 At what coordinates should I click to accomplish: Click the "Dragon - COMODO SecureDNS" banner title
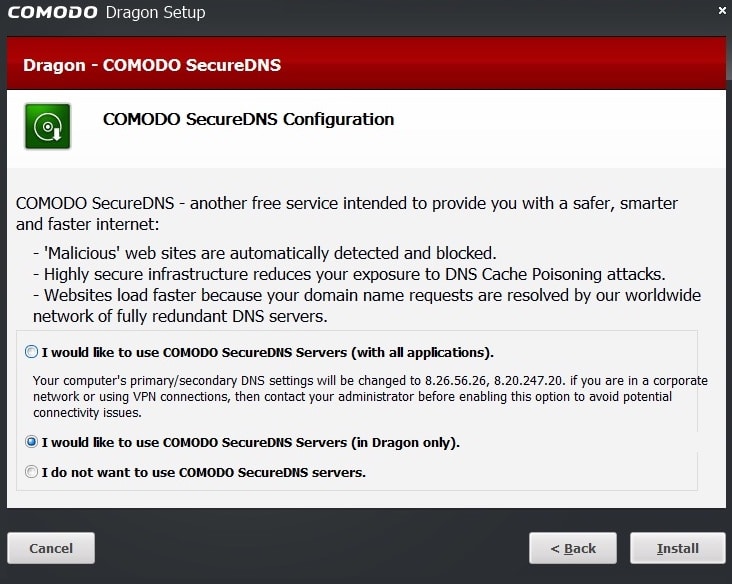[152, 65]
